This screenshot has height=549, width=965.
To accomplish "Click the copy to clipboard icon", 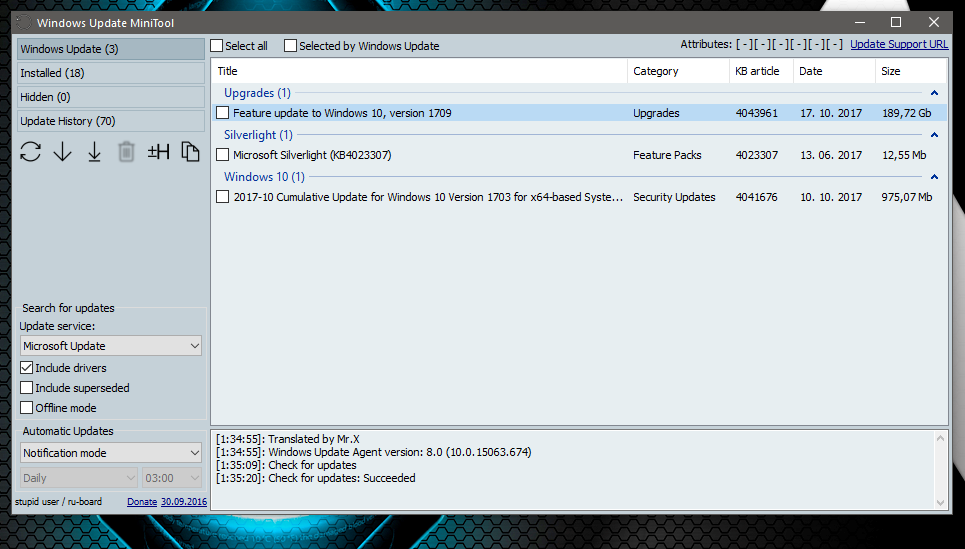I will (x=190, y=151).
